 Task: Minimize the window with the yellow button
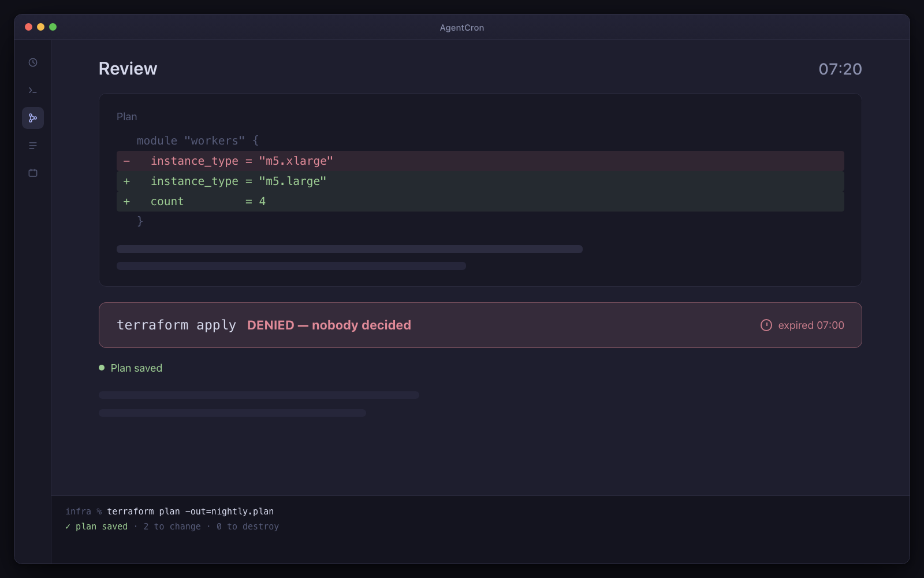(x=40, y=27)
